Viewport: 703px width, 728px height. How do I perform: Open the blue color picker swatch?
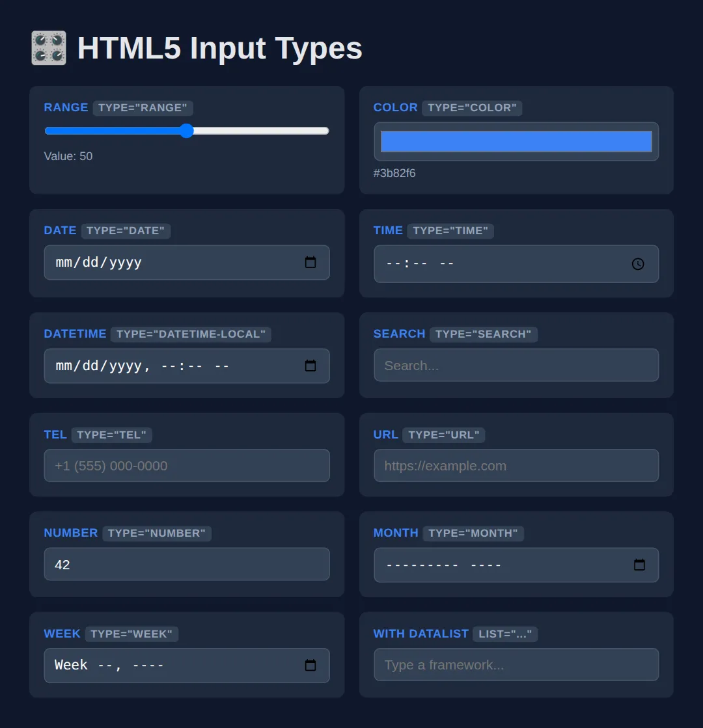pyautogui.click(x=516, y=142)
